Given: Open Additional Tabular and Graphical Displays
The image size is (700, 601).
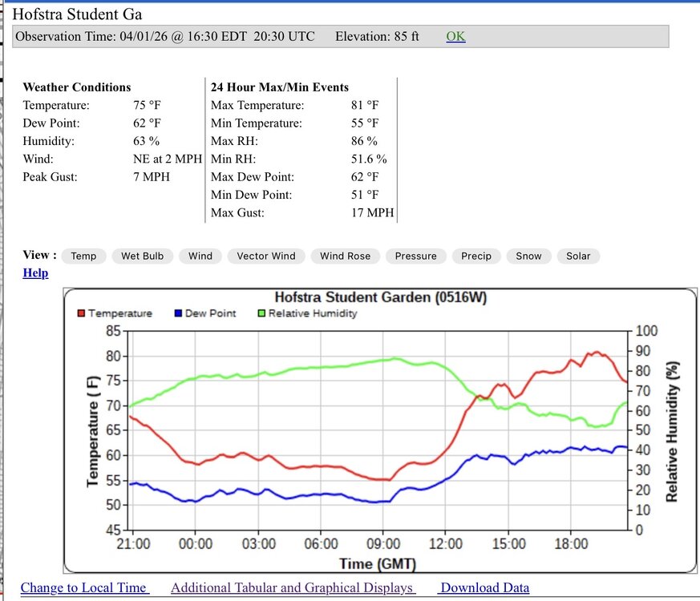Looking at the screenshot, I should 293,587.
